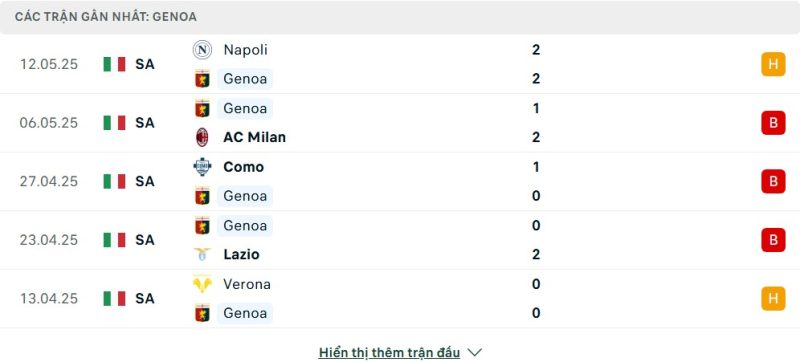The width and height of the screenshot is (800, 362).
Task: Open the Como team name link
Action: (243, 167)
